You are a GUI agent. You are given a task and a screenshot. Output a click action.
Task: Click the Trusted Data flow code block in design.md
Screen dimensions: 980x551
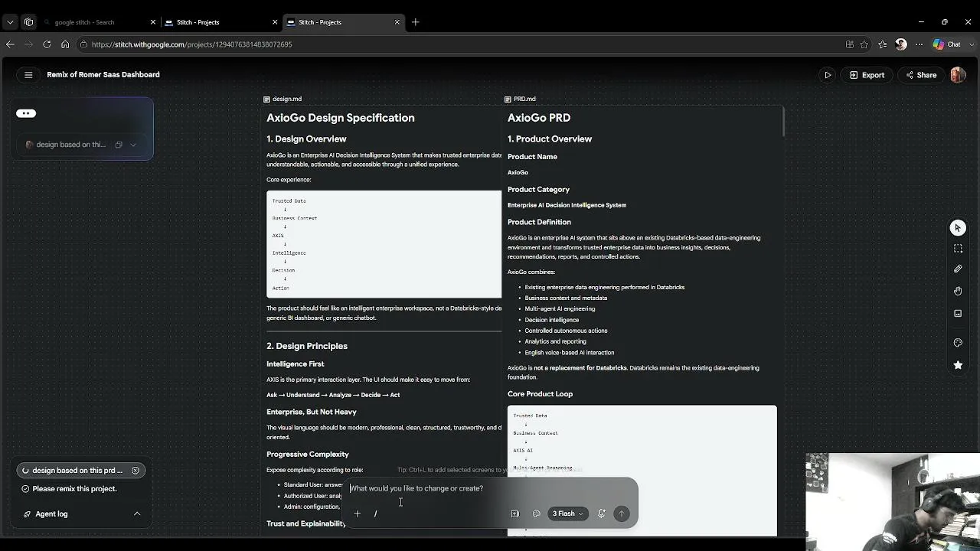[x=384, y=244]
